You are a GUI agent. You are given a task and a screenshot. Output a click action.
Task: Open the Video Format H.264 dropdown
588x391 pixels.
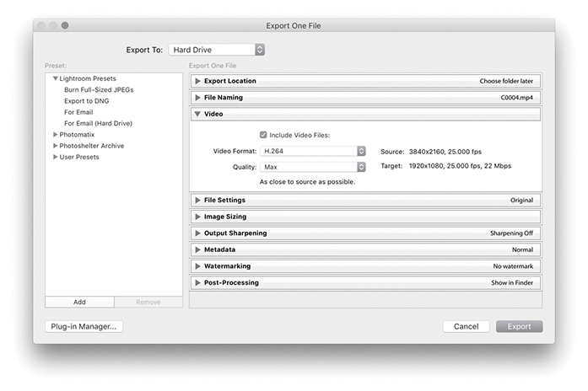312,151
